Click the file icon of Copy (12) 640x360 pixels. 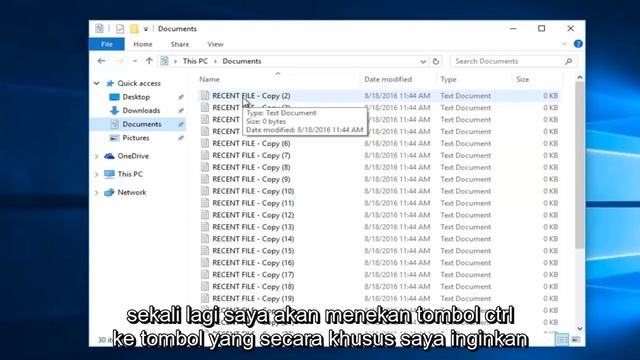(x=205, y=215)
